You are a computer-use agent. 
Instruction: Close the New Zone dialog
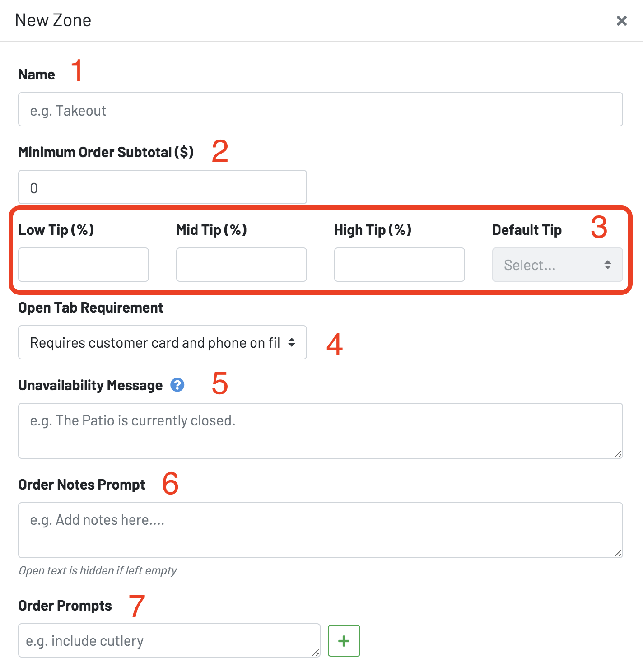(x=621, y=21)
